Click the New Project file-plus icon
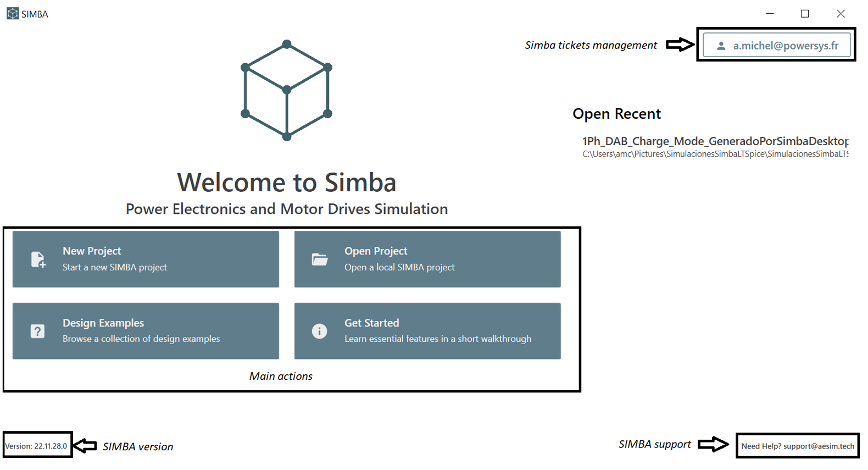This screenshot has width=868, height=470. pyautogui.click(x=38, y=259)
